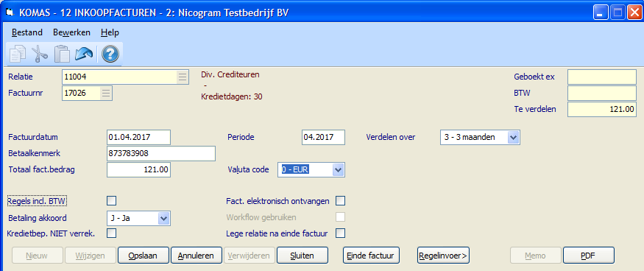Open the Bewerken menu
Viewport: 644px width, 271px height.
[x=71, y=32]
